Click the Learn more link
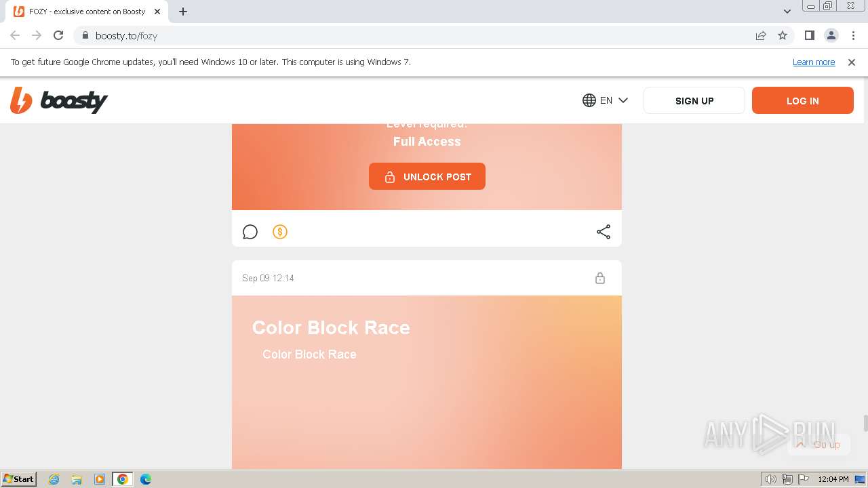The image size is (868, 488). (814, 62)
